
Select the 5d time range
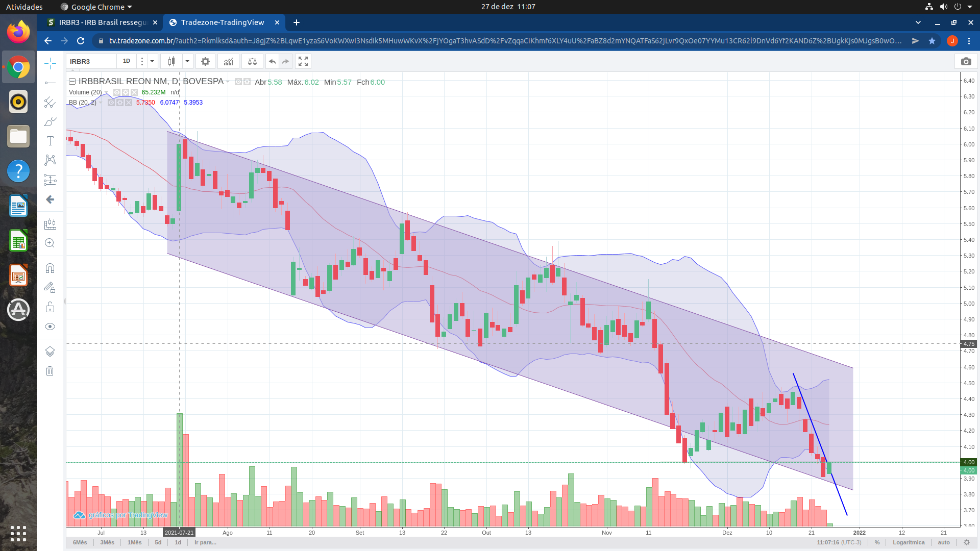coord(158,542)
